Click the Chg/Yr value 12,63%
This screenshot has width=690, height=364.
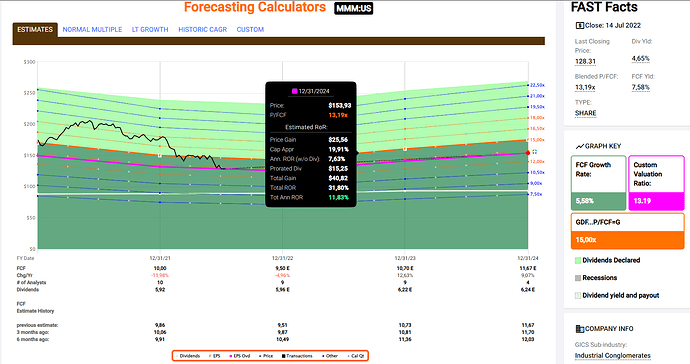click(405, 276)
